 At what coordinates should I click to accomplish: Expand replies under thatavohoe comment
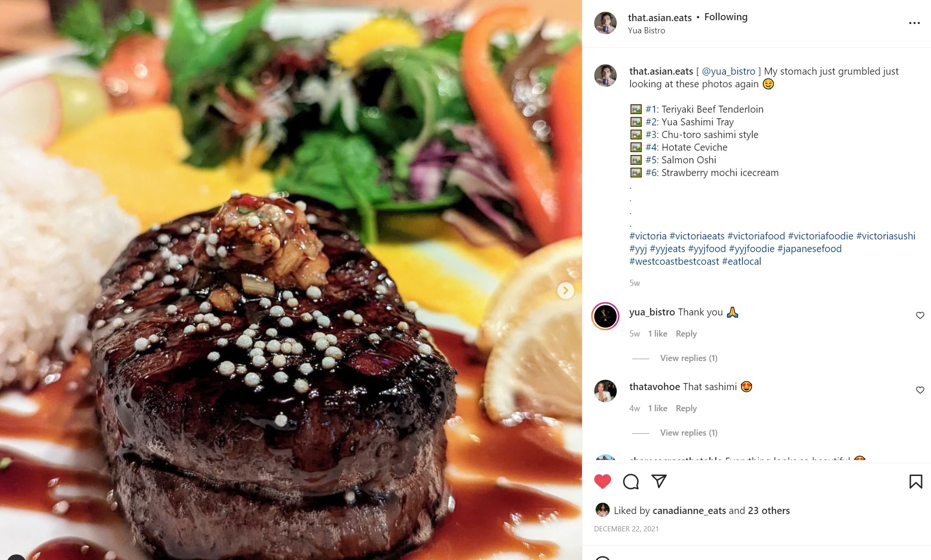(x=689, y=433)
